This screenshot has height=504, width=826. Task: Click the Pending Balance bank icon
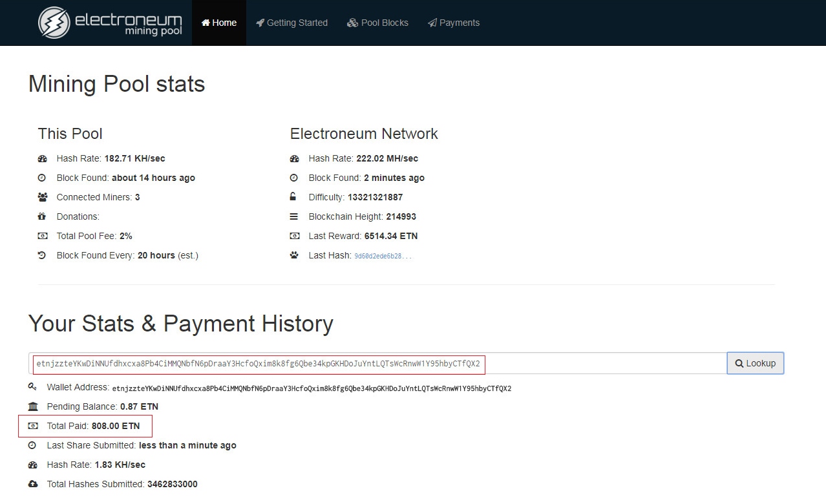[33, 406]
